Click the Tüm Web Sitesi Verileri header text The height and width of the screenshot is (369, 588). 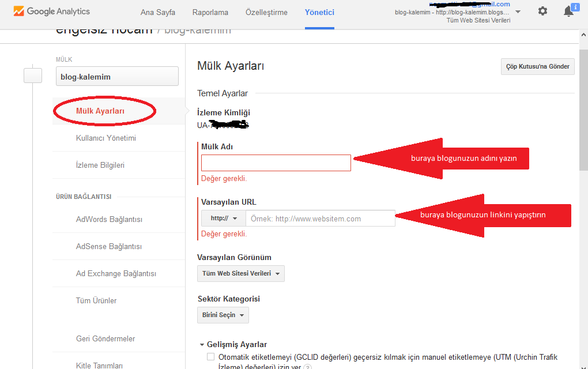[478, 20]
